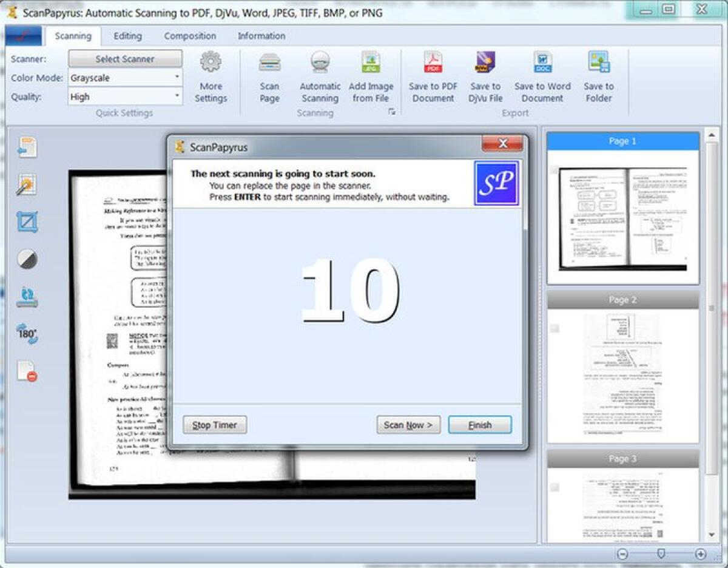Start Automatic Scanning
Screen dimensions: 728x568
320,76
